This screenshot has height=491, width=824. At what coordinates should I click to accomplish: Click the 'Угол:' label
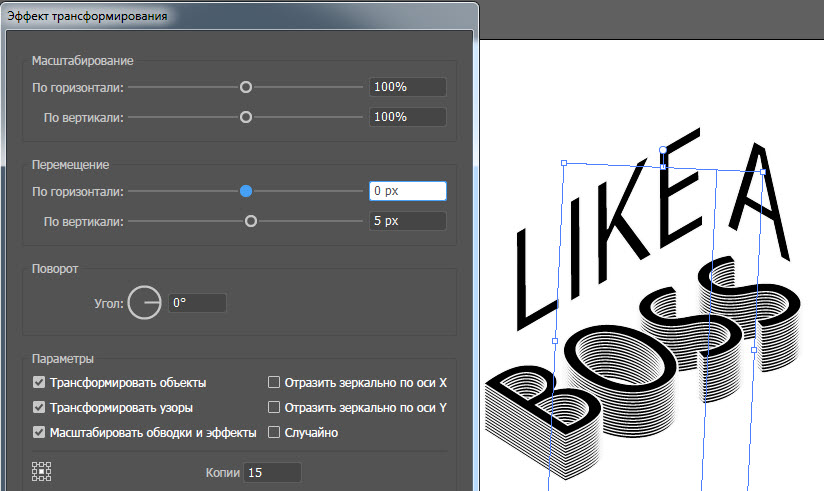[x=109, y=303]
